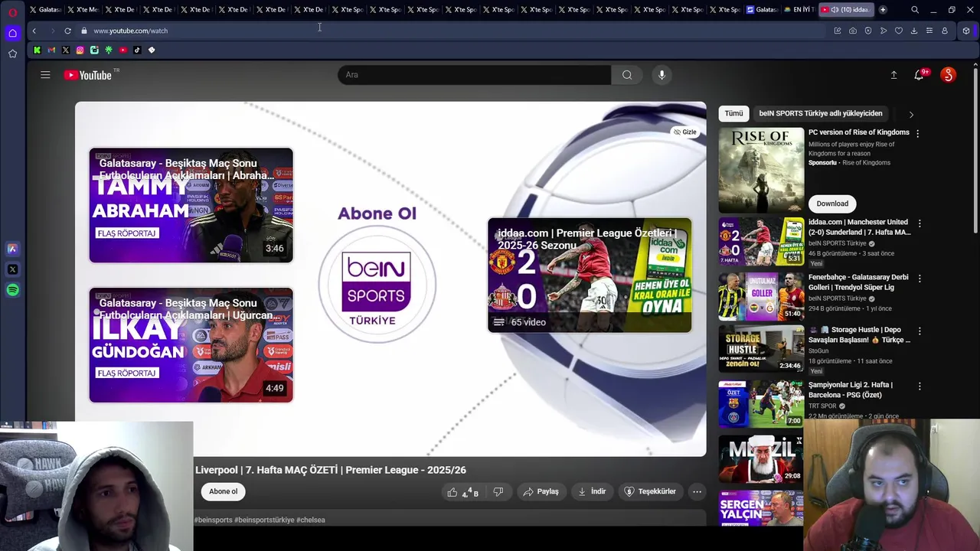
Task: Hide end-screen cards with Gizle
Action: point(685,132)
